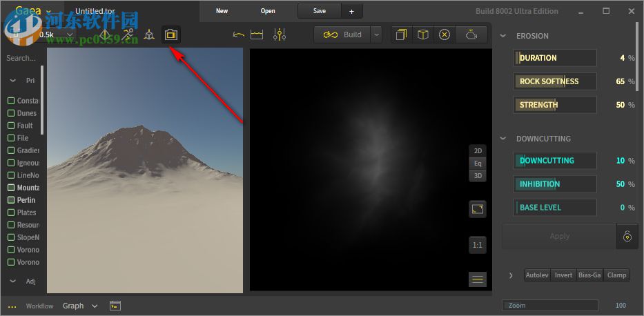
Task: Toggle the Constant node checkbox
Action: click(x=11, y=101)
